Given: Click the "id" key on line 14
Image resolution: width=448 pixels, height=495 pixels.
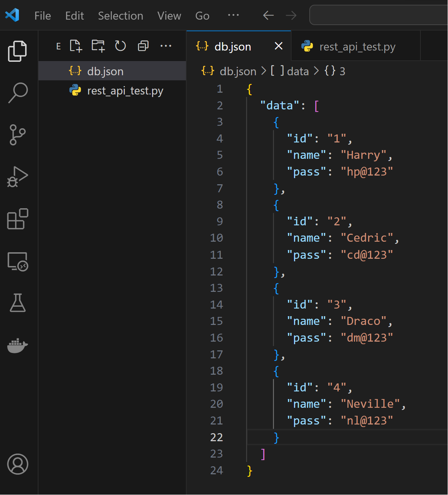Looking at the screenshot, I should (300, 305).
